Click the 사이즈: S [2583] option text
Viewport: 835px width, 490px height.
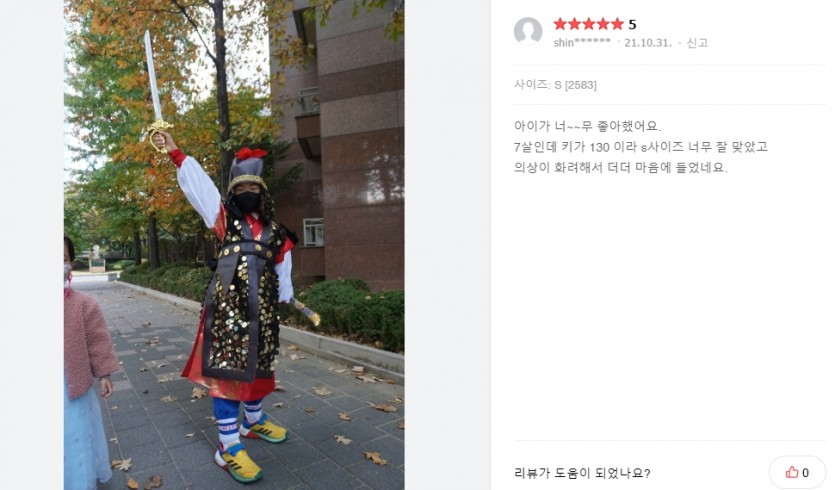click(x=555, y=85)
